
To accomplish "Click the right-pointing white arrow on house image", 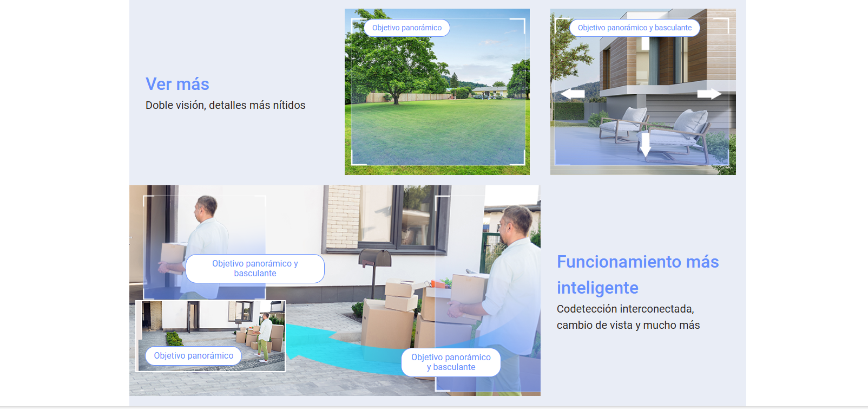I will pos(709,94).
